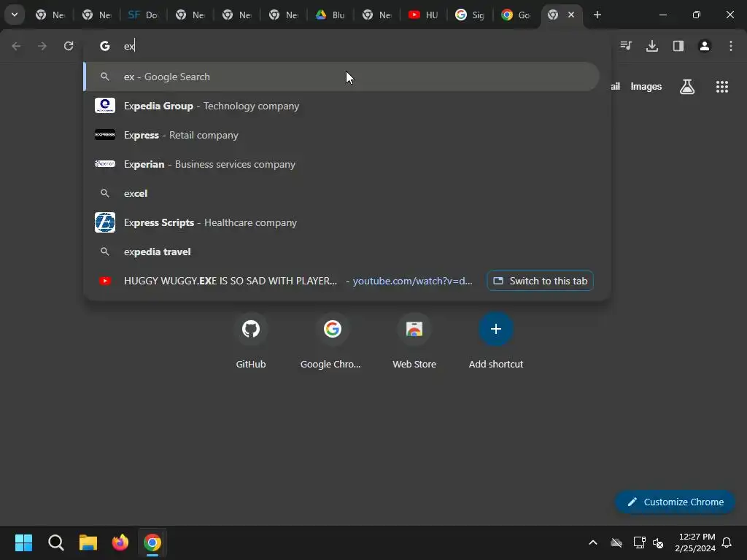Open the Windows Start menu
Image resolution: width=747 pixels, height=560 pixels.
(x=23, y=542)
